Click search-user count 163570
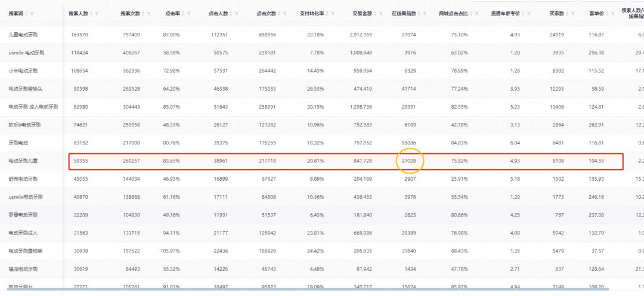This screenshot has width=644, height=296. [x=79, y=35]
